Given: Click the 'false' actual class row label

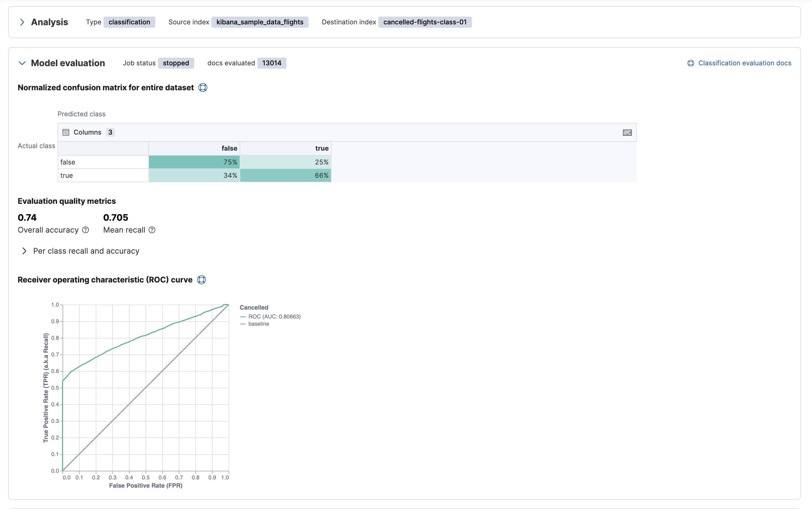Looking at the screenshot, I should coord(103,162).
